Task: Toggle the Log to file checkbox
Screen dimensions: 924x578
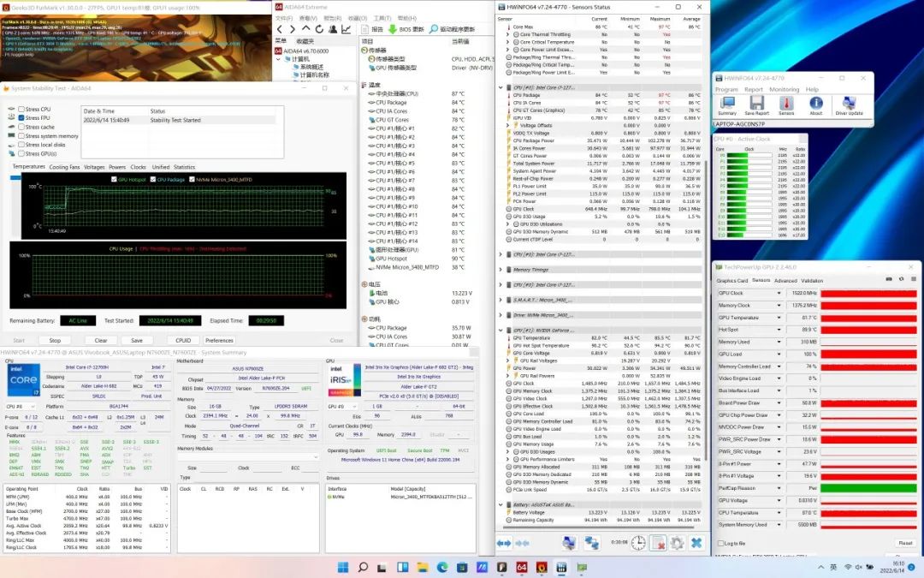Action: pos(720,543)
